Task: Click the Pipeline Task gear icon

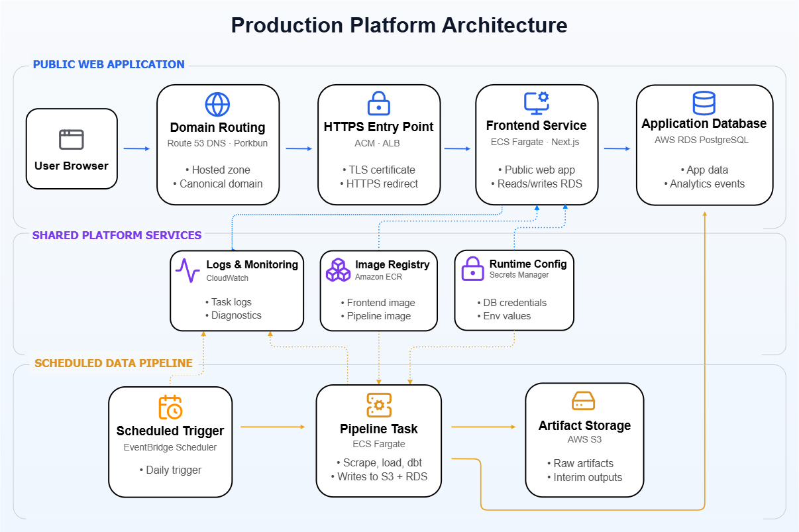Action: 379,405
